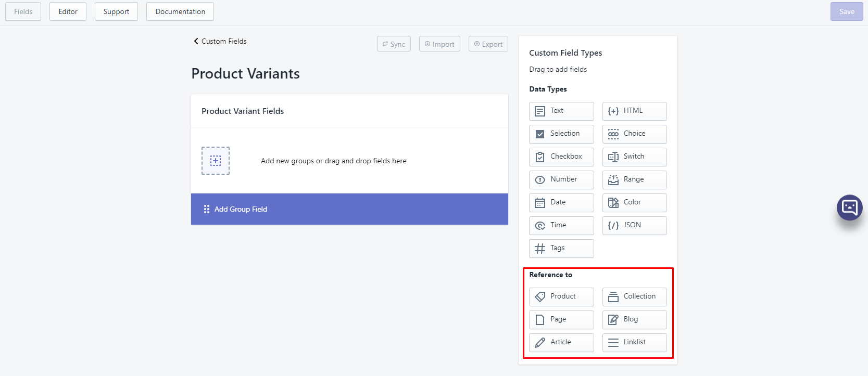Click the Tags hash icon
This screenshot has height=376, width=868.
[540, 249]
